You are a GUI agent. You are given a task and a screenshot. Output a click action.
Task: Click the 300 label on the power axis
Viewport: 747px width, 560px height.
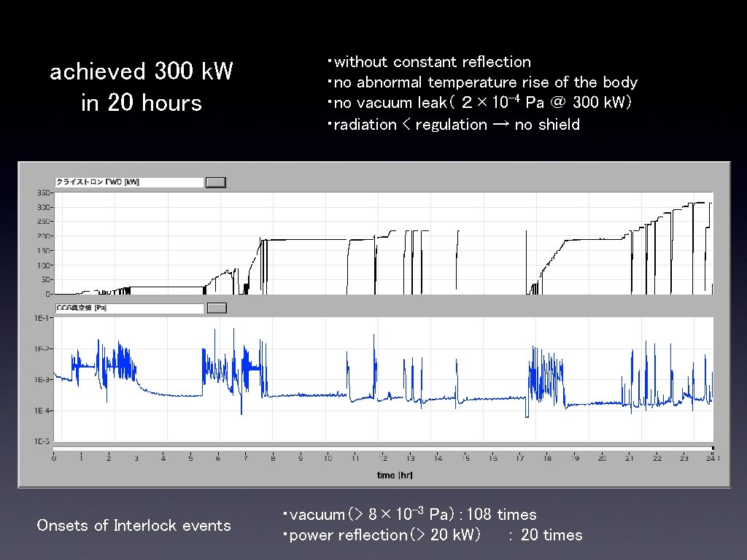click(43, 207)
